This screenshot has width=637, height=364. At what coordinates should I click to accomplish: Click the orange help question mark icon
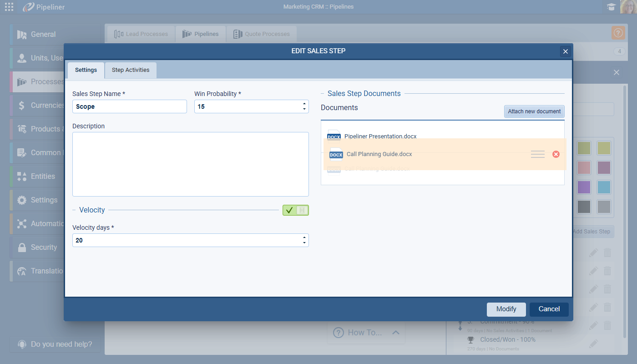tap(618, 33)
